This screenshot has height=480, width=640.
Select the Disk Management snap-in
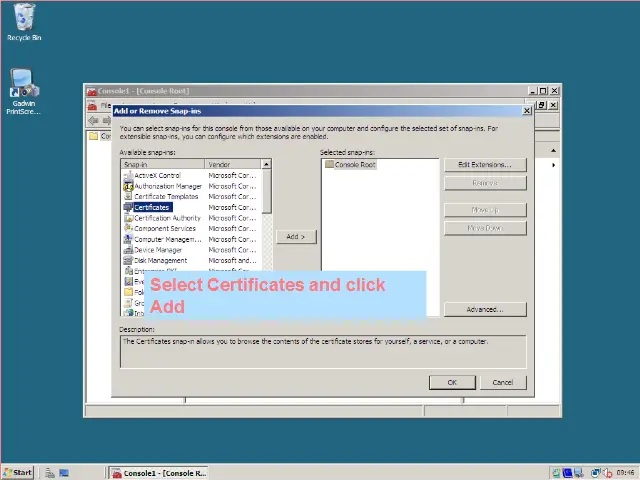(160, 260)
